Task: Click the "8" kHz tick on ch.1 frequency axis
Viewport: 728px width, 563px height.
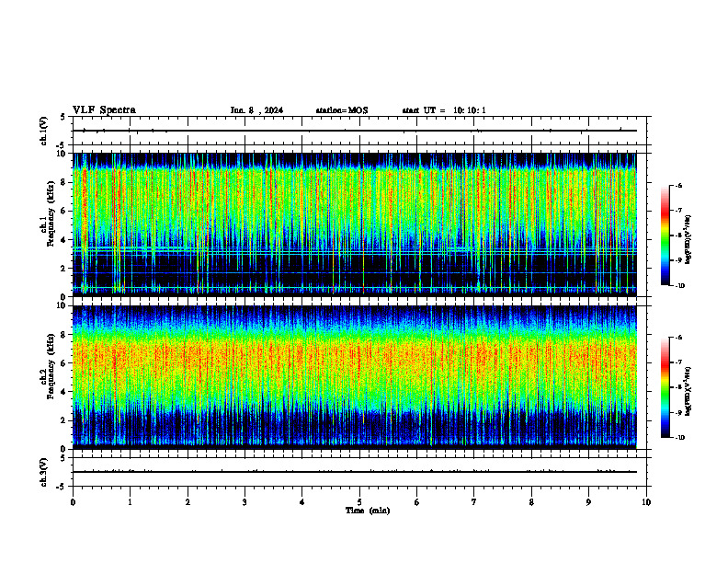Action: click(x=64, y=182)
